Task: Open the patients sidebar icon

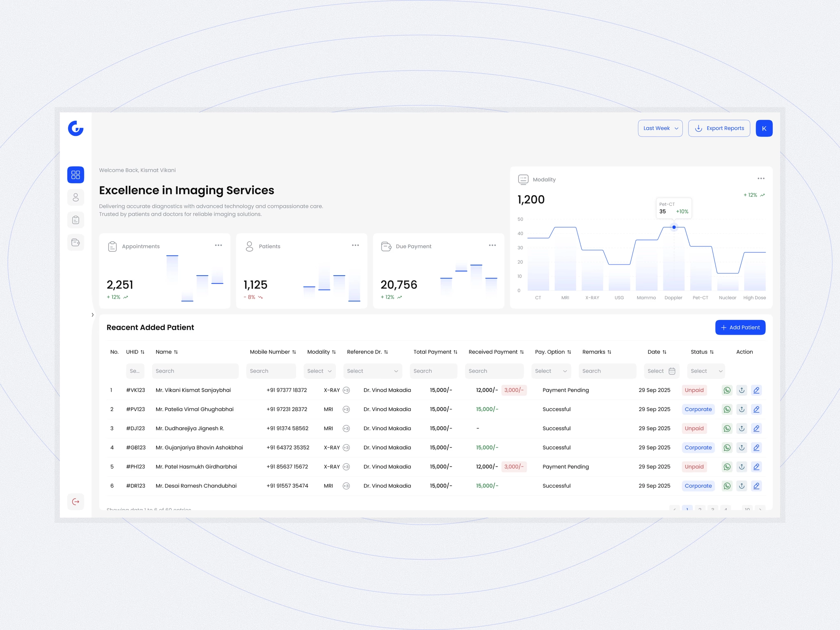Action: pos(75,197)
